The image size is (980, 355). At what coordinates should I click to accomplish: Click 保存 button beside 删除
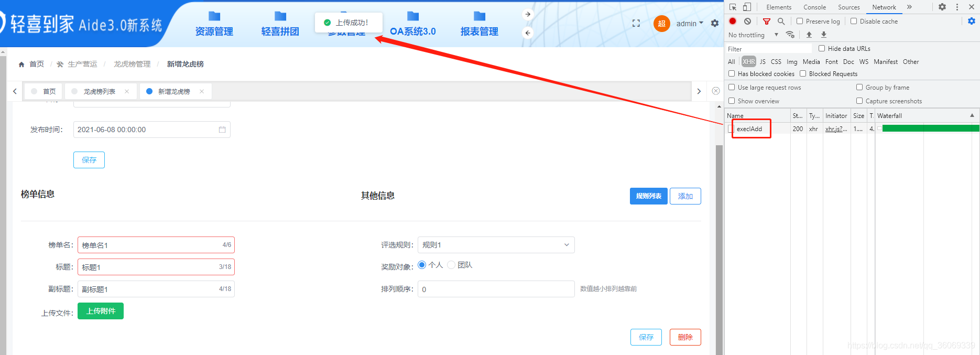646,337
